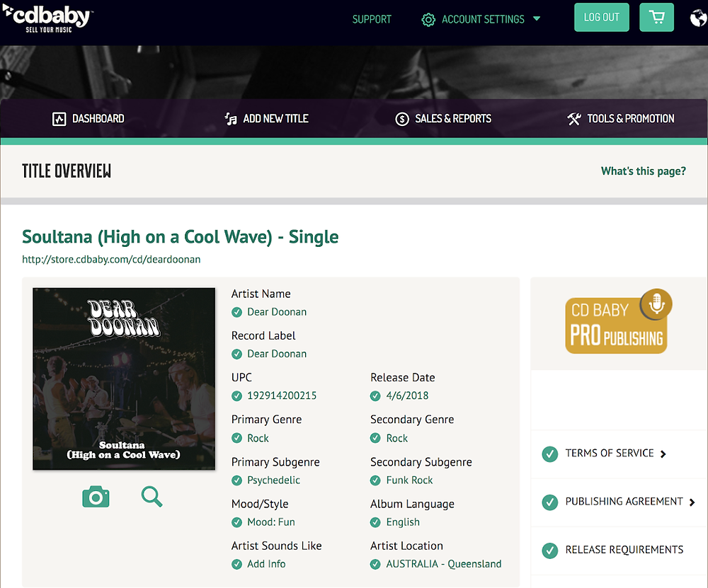The height and width of the screenshot is (588, 708).
Task: Expand Publishing Agreement chevron
Action: pos(692,502)
